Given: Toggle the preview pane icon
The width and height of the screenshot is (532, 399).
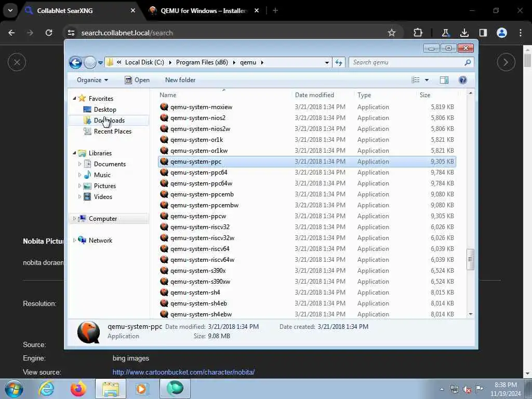Looking at the screenshot, I should [444, 80].
